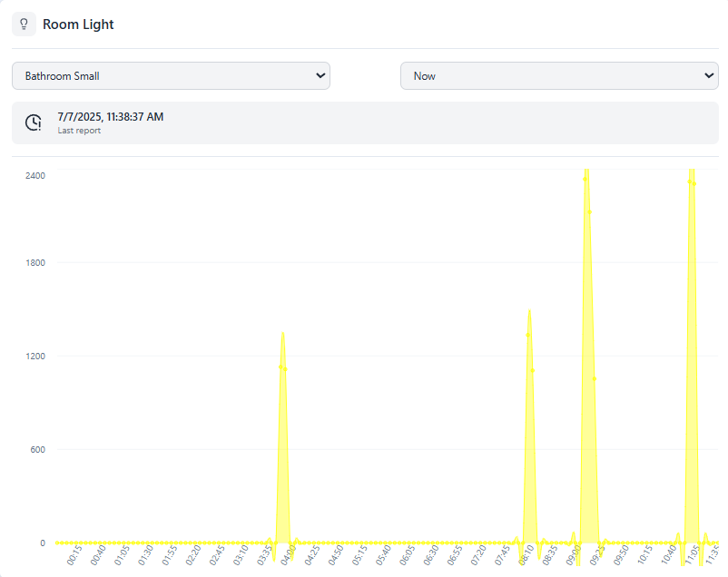Open the Now time range selector
Viewport: 728px width, 577px height.
(x=558, y=76)
